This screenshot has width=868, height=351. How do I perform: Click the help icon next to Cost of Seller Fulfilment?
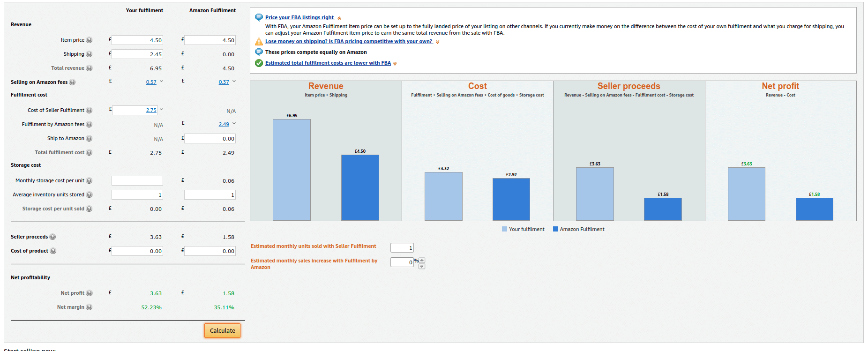(89, 111)
